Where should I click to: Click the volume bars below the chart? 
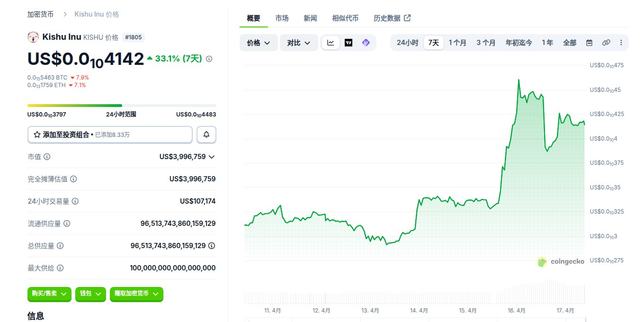click(x=414, y=293)
